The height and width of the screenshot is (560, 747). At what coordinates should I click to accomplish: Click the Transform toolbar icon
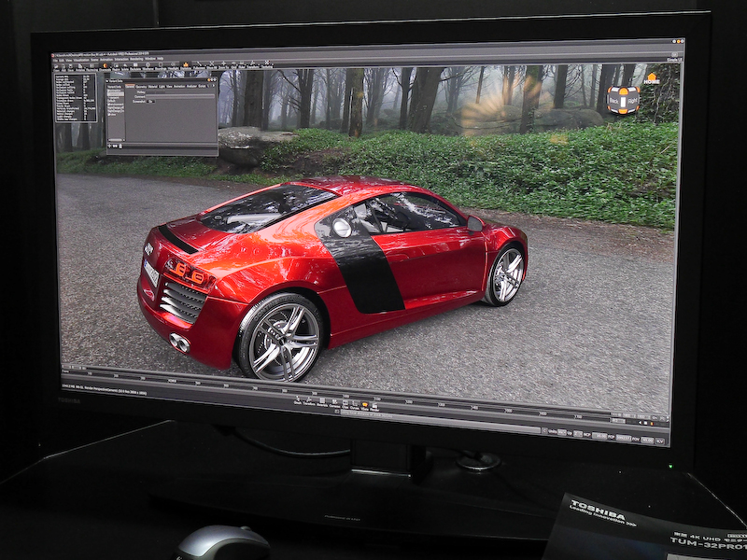point(252,65)
